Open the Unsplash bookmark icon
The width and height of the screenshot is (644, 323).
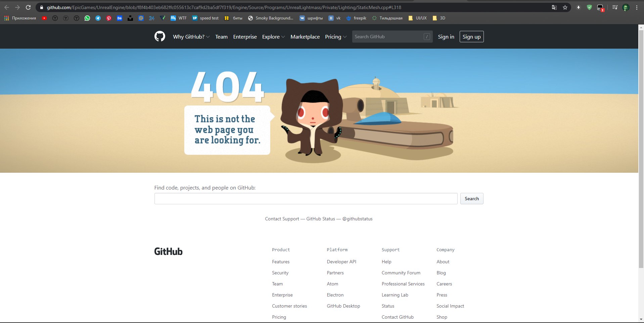pyautogui.click(x=130, y=18)
